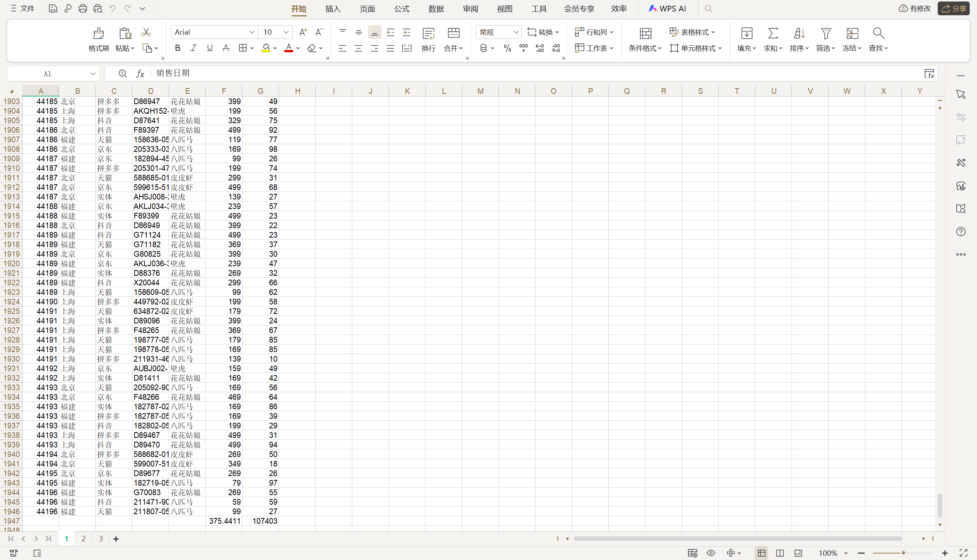Click the Filter (筛选) funnel icon
The width and height of the screenshot is (977, 560).
[x=825, y=34]
